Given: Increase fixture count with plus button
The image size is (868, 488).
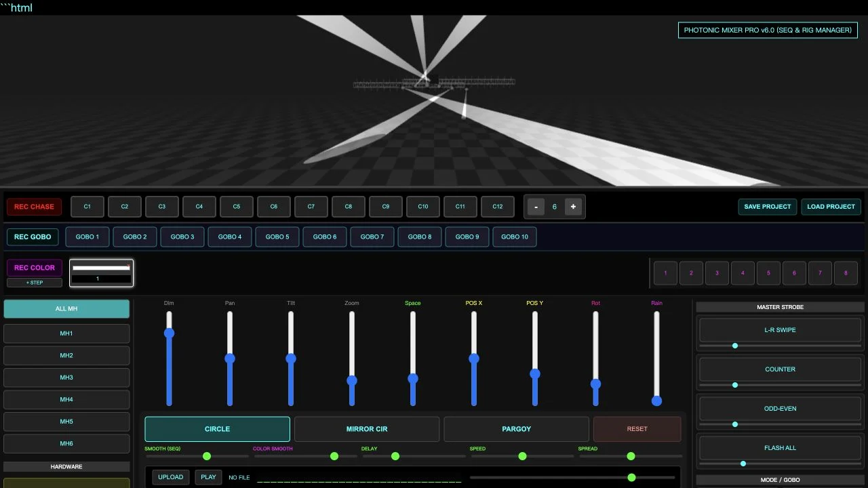Looking at the screenshot, I should point(573,207).
